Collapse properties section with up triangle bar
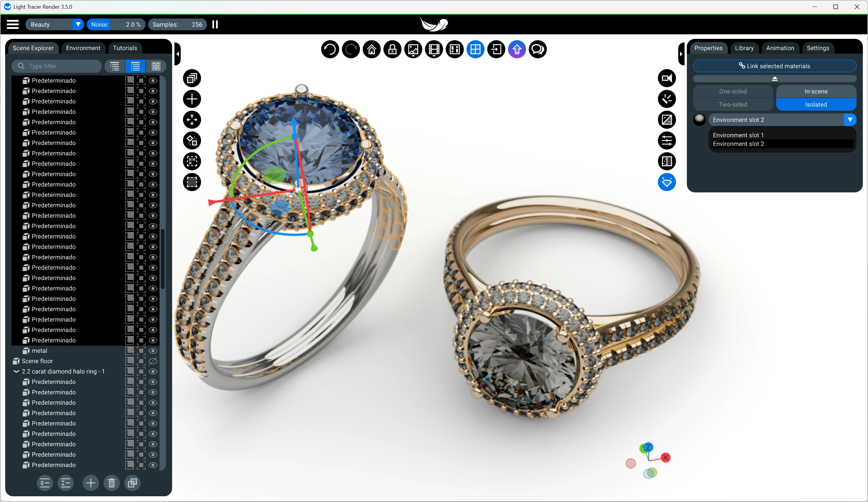 point(775,79)
